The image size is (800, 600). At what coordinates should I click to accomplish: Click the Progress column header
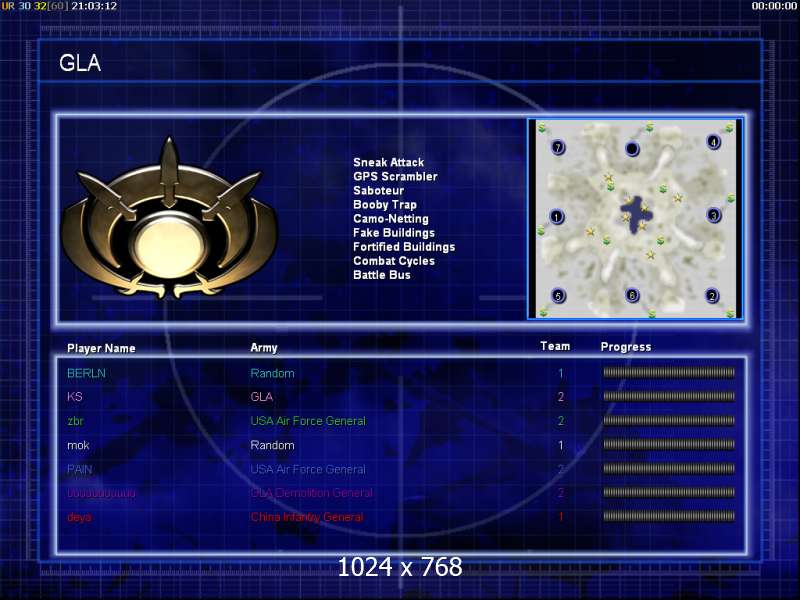click(626, 347)
